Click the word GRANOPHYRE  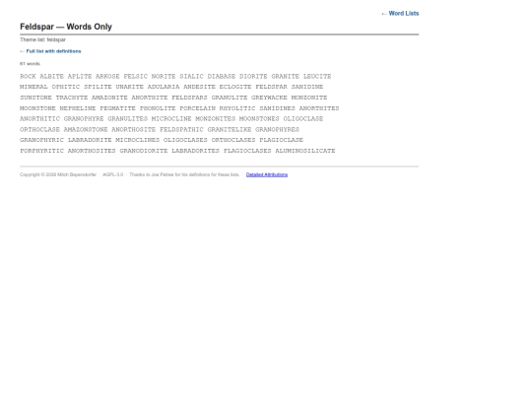pos(84,119)
